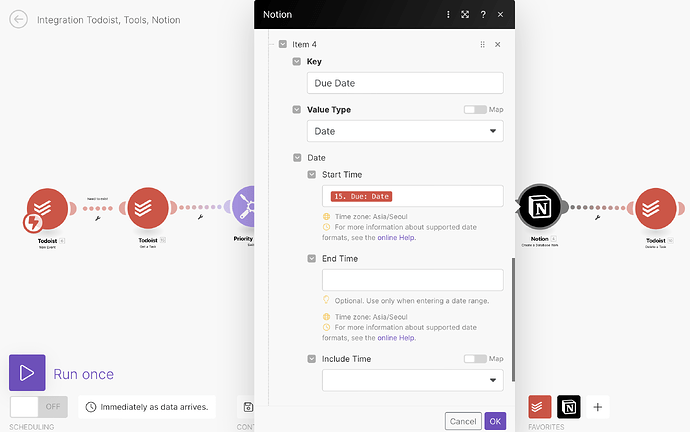Go back using the arrow next to scenario title
The width and height of the screenshot is (690, 432).
(18, 19)
